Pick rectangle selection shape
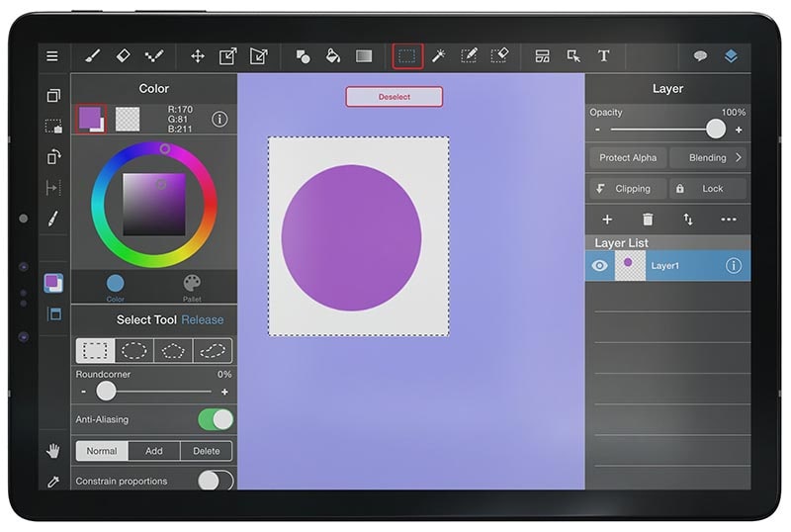Screen dimensions: 791x532 [95, 350]
